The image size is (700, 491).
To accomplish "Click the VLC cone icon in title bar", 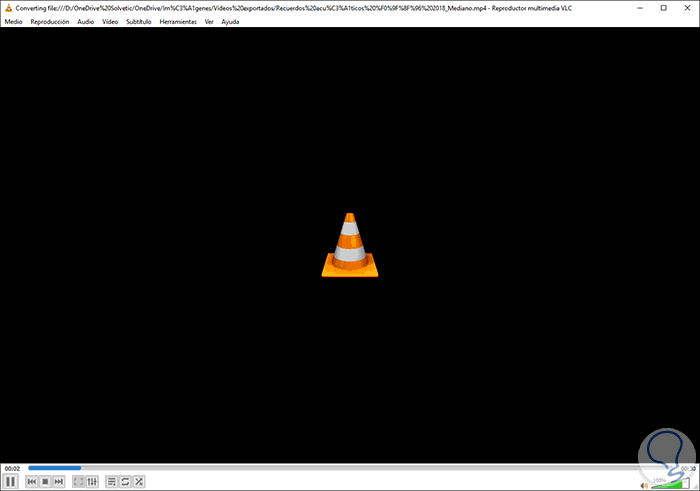I will coord(8,8).
